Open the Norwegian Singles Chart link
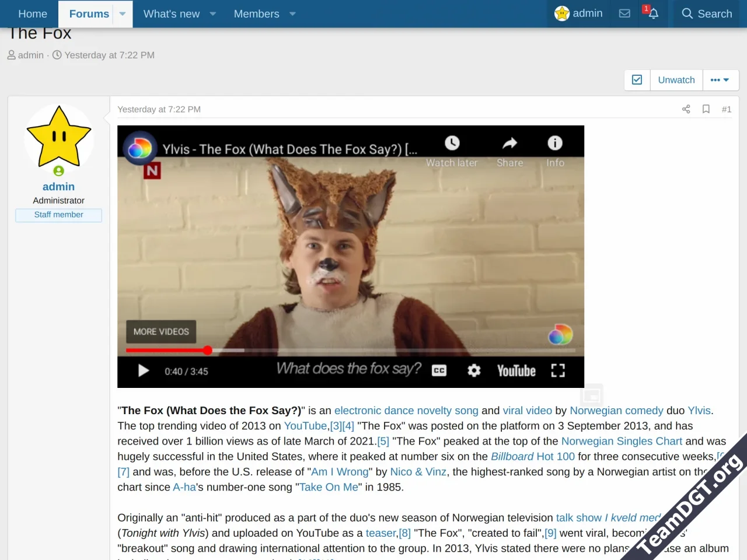 (x=622, y=441)
